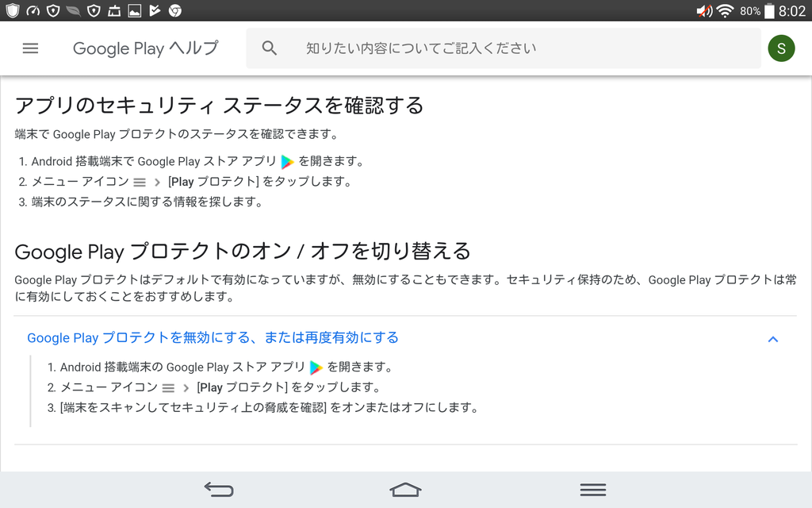The height and width of the screenshot is (508, 812).
Task: Collapse the Google Play プロテクトを無効にする section chevron
Action: tap(772, 339)
